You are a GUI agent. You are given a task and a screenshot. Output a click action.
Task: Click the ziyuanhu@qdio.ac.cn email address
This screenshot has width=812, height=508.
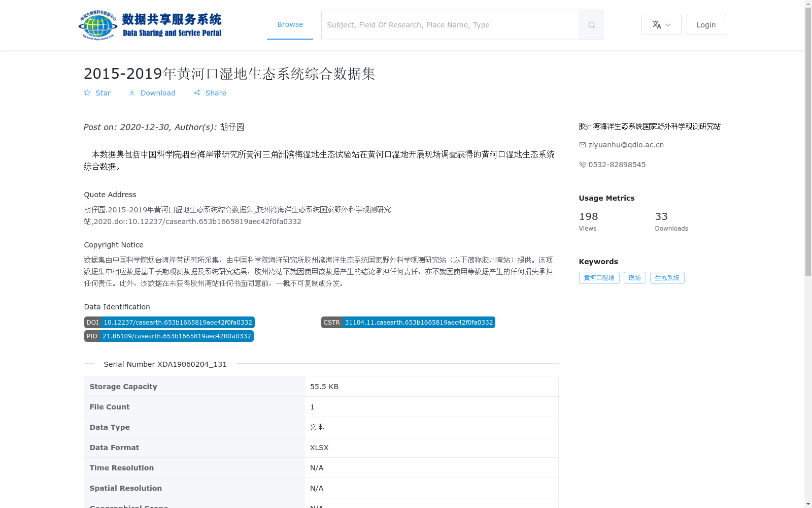click(x=626, y=145)
